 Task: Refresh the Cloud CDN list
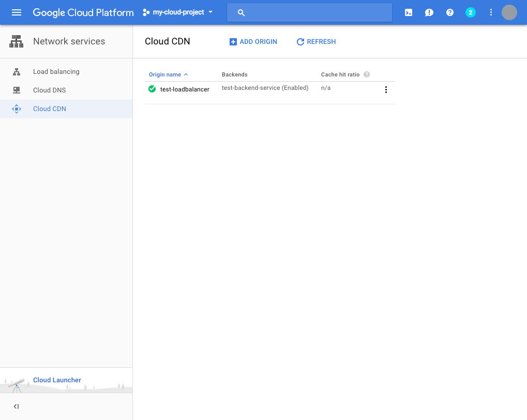click(x=316, y=42)
